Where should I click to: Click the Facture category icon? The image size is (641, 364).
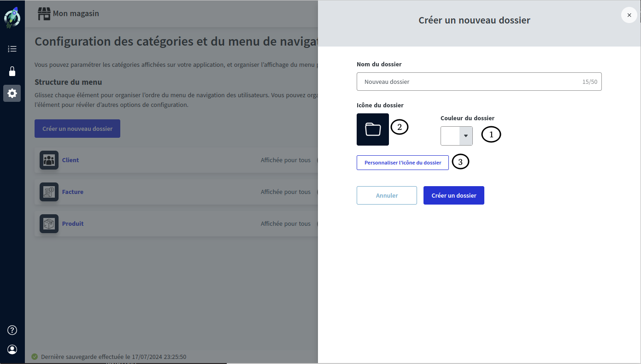point(49,192)
